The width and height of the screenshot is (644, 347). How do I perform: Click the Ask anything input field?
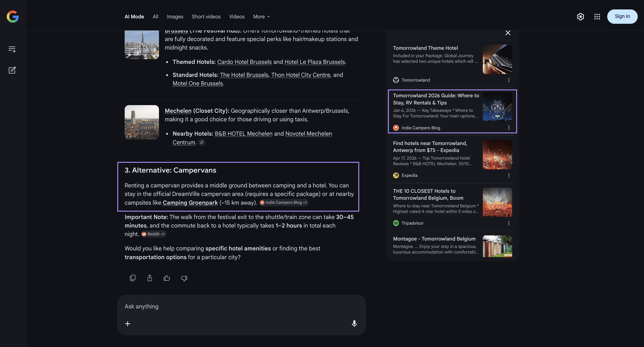(x=241, y=306)
